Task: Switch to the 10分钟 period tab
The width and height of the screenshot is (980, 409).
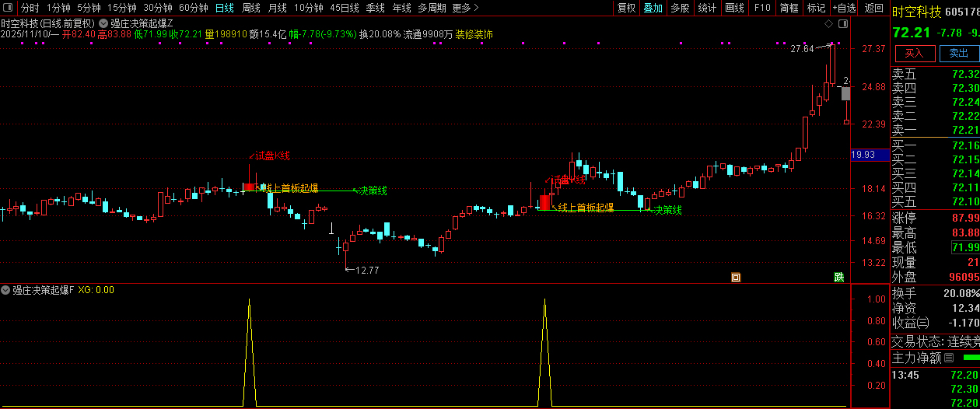Action: pyautogui.click(x=309, y=8)
